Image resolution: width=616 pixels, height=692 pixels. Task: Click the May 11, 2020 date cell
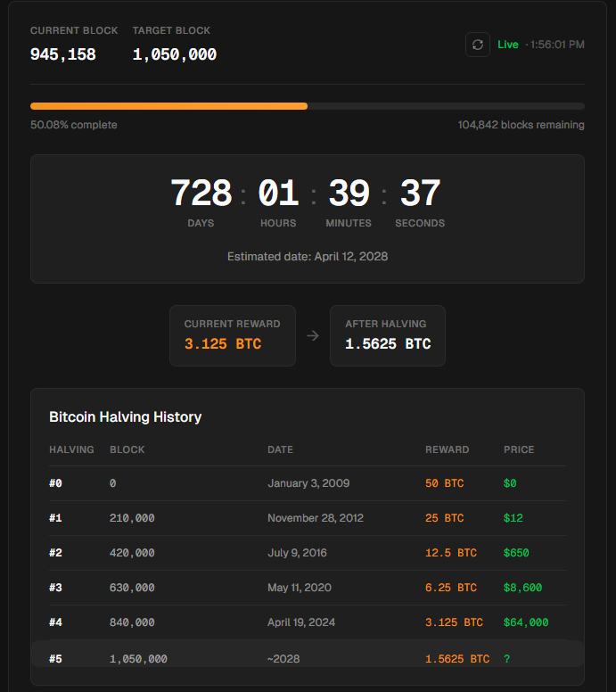(300, 588)
